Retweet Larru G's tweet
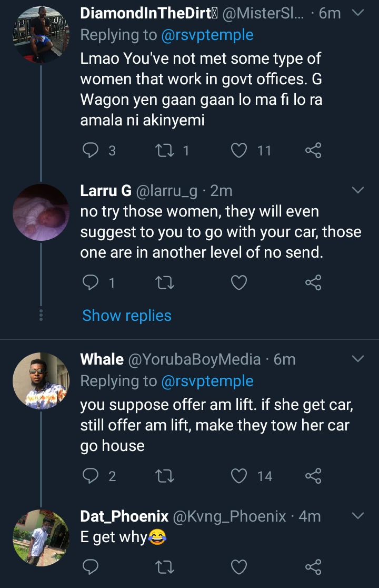Image resolution: width=379 pixels, height=588 pixels. click(x=166, y=283)
